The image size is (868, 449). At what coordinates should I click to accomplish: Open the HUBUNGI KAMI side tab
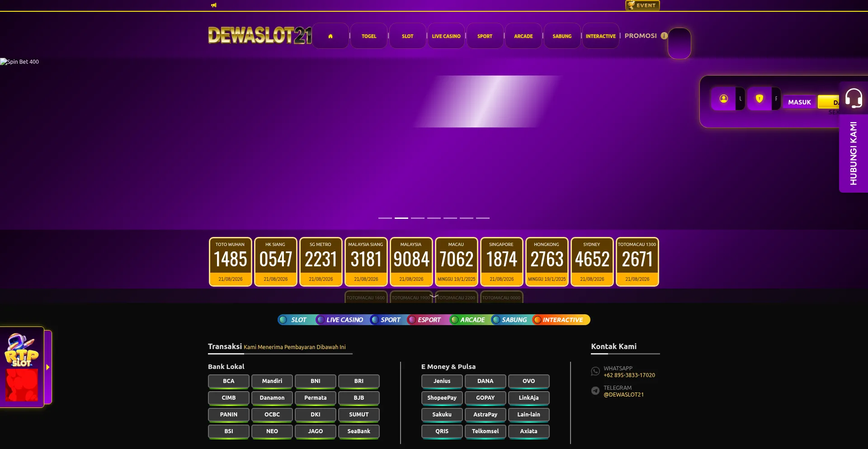pyautogui.click(x=854, y=153)
